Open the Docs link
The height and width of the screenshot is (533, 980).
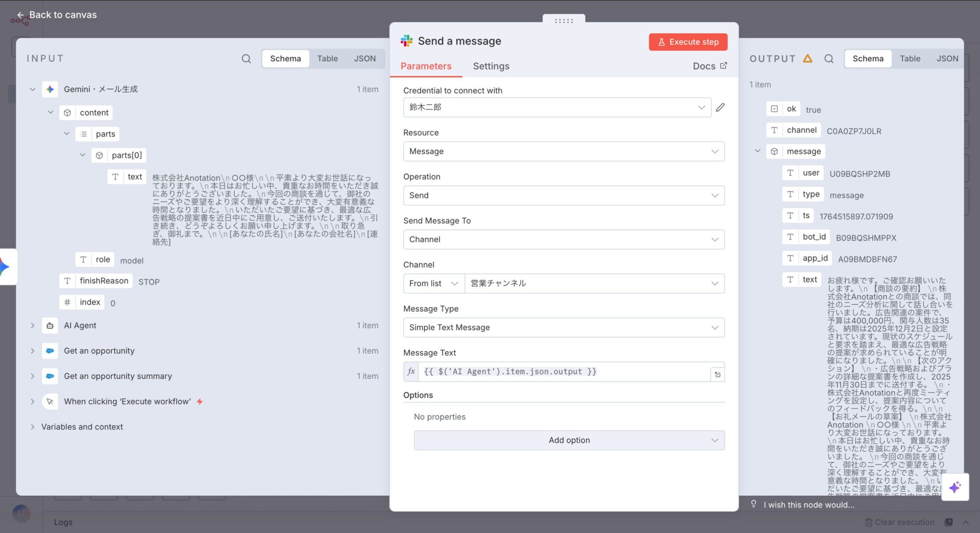click(x=709, y=66)
